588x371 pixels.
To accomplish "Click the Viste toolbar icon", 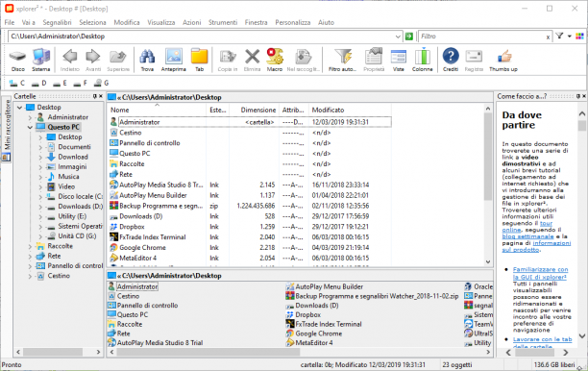I will [399, 60].
